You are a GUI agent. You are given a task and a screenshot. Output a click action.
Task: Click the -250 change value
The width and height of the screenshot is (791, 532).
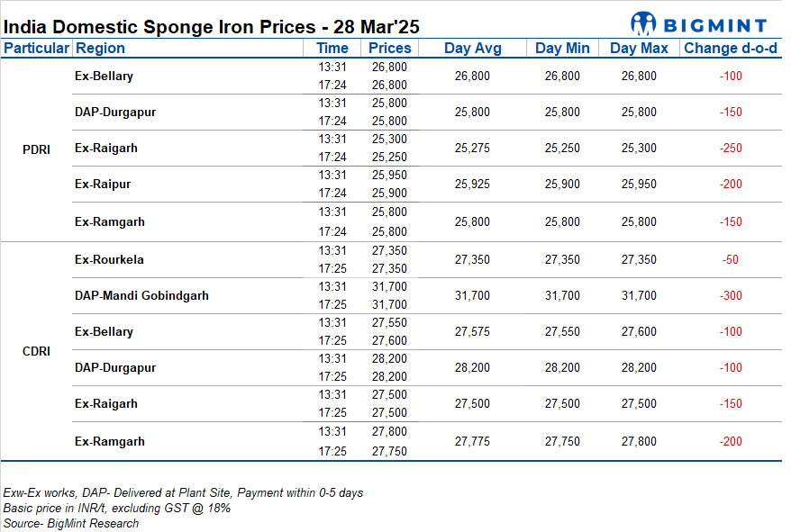731,149
